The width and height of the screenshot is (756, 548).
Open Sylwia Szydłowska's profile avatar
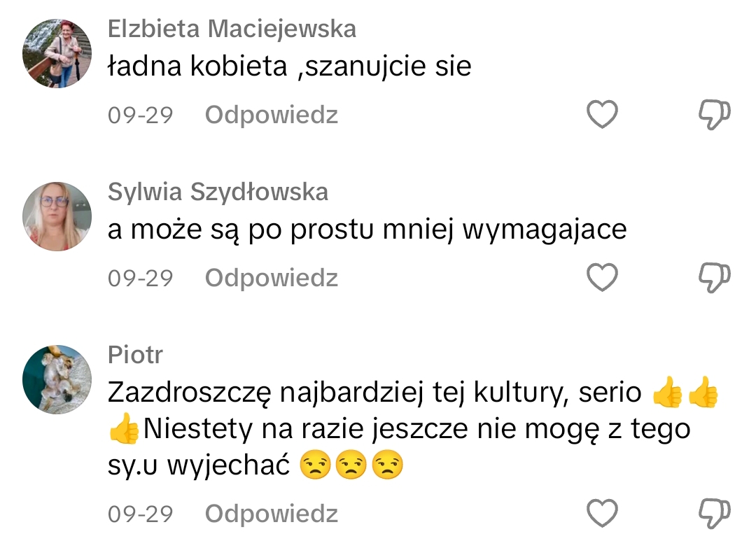coord(57,217)
